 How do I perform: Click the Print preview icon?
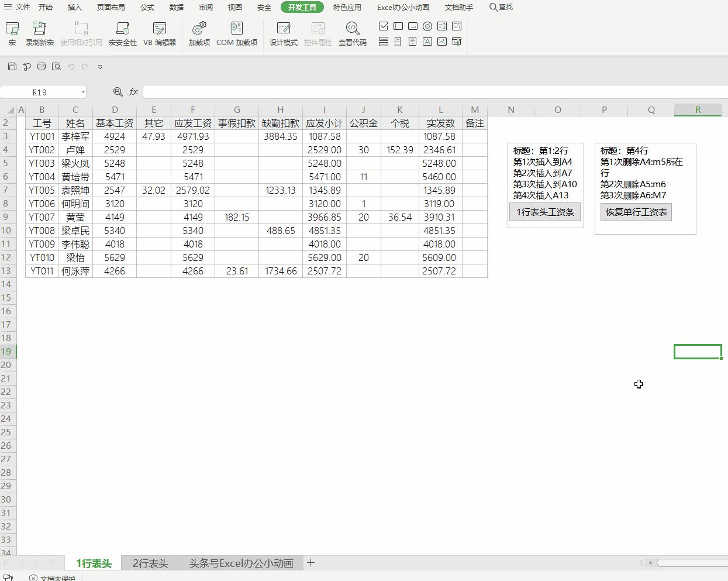pos(56,66)
